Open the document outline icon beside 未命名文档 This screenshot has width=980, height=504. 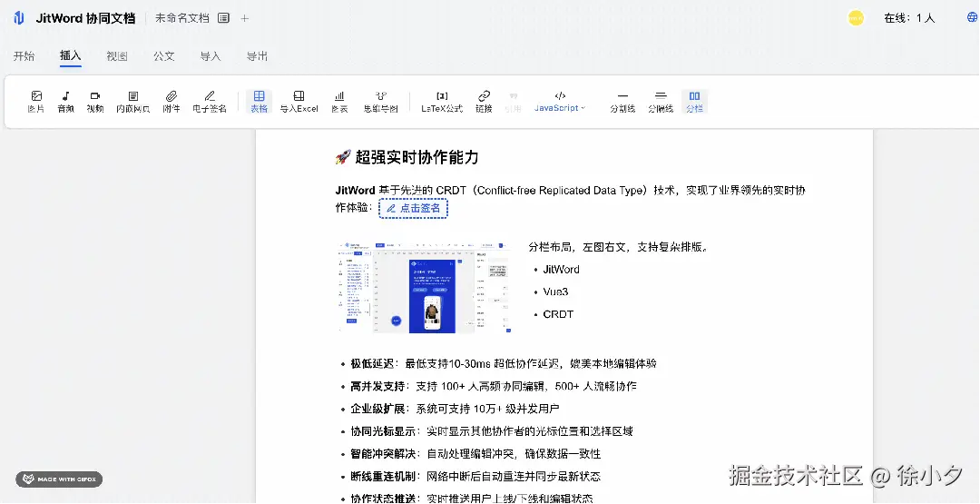223,18
